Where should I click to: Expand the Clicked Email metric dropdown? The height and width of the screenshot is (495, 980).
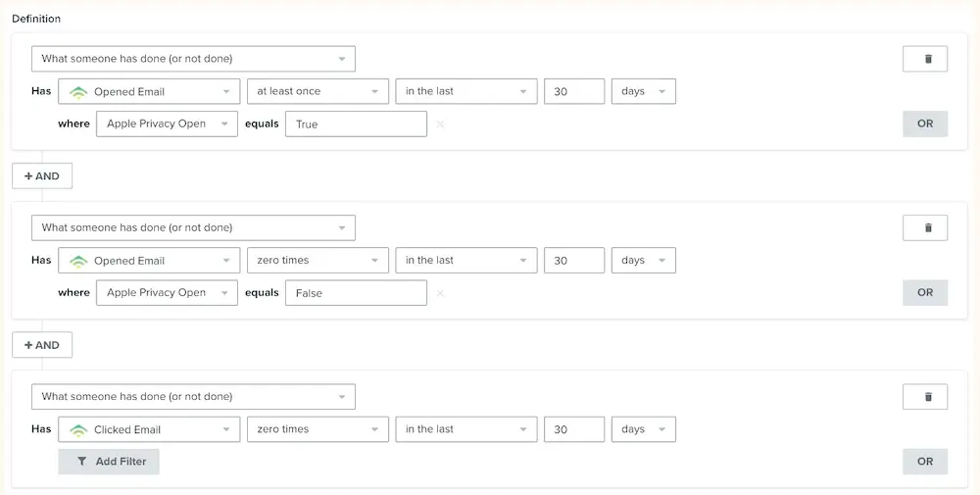(149, 429)
